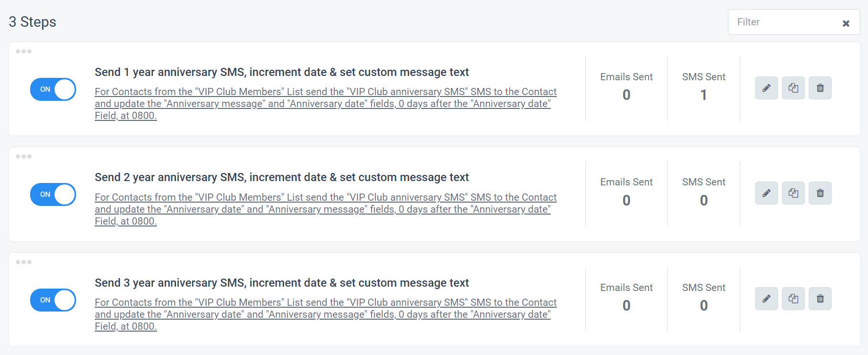The image size is (868, 355).
Task: Duplicate the 3 year anniversary step
Action: click(793, 299)
